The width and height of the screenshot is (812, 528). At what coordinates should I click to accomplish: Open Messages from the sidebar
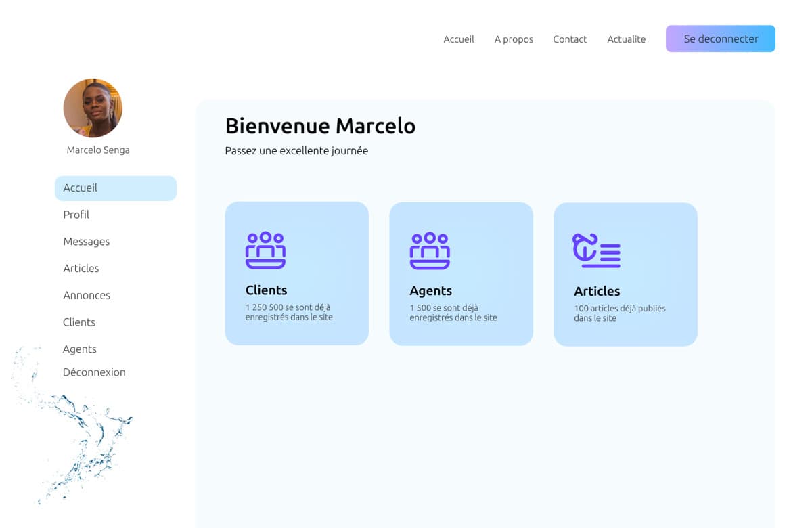tap(87, 242)
